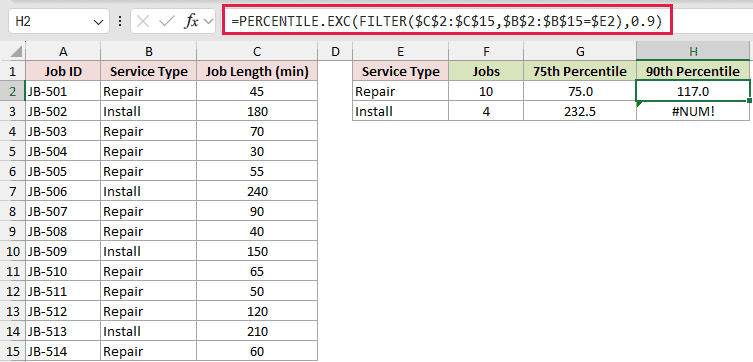The width and height of the screenshot is (753, 362).
Task: Click Service Type cell for JB-512
Action: (x=148, y=312)
